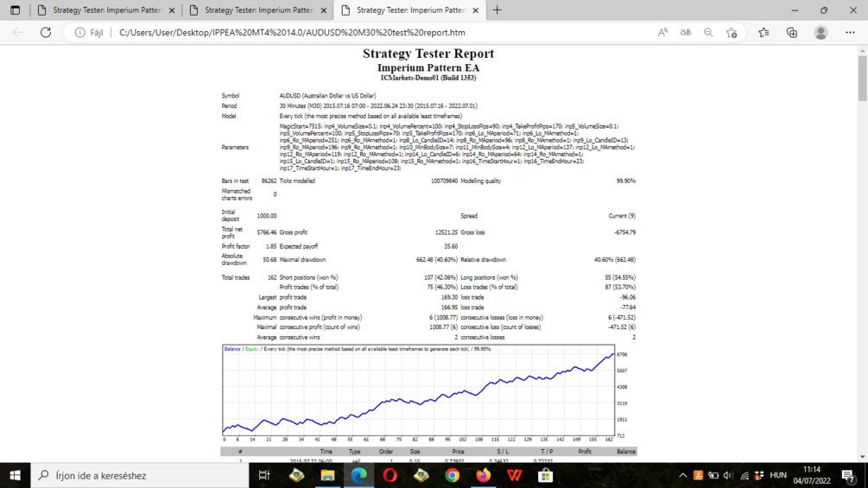Show hidden system tray icons chevron

[x=682, y=475]
